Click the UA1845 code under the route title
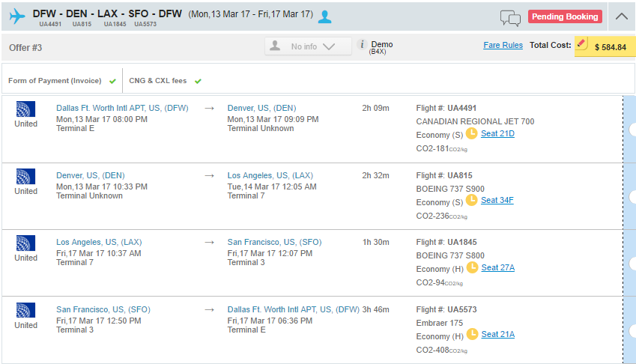The height and width of the screenshot is (364, 636). click(x=115, y=24)
